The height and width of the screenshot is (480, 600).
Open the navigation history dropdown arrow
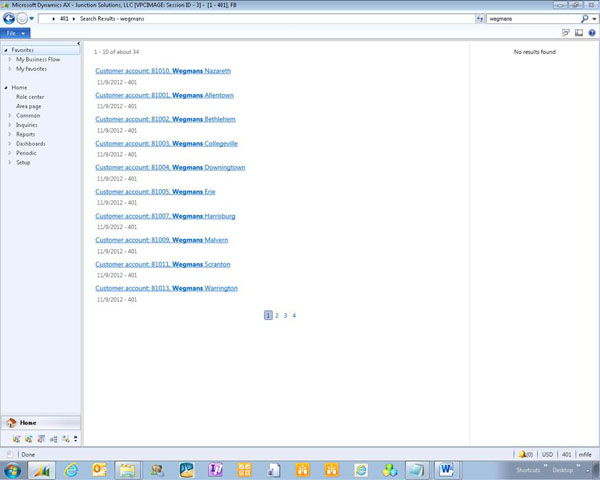(32, 18)
